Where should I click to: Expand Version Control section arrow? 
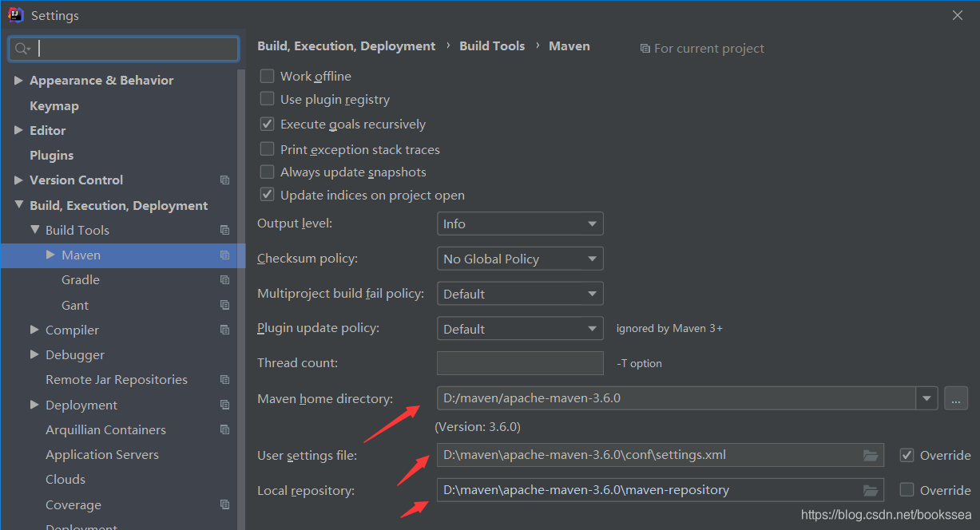18,180
